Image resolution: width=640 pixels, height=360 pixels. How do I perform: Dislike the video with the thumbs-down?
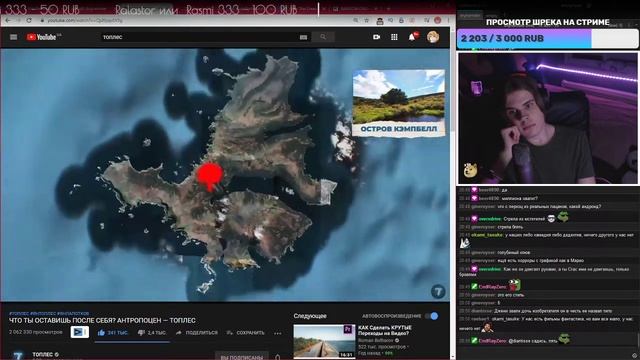(152, 333)
